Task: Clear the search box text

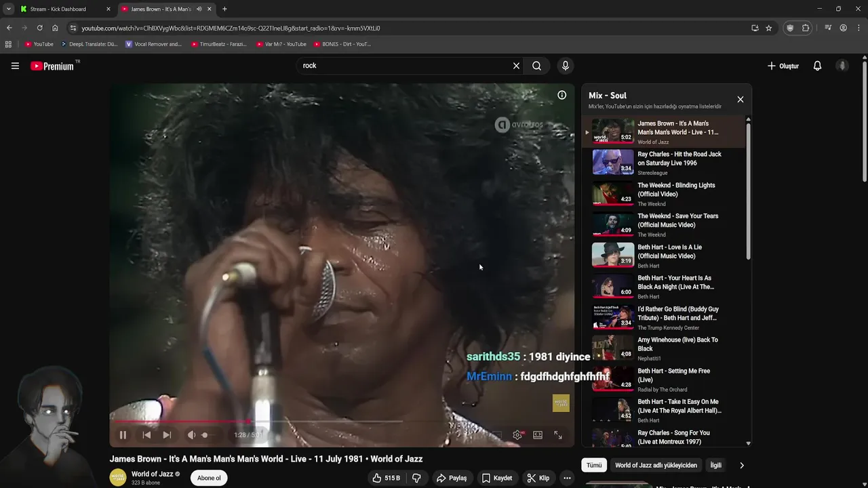Action: click(x=516, y=66)
